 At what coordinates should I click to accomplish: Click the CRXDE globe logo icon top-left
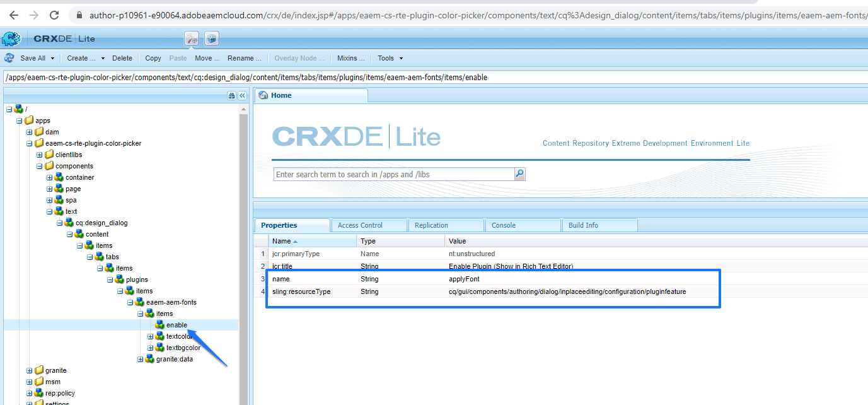(12, 38)
